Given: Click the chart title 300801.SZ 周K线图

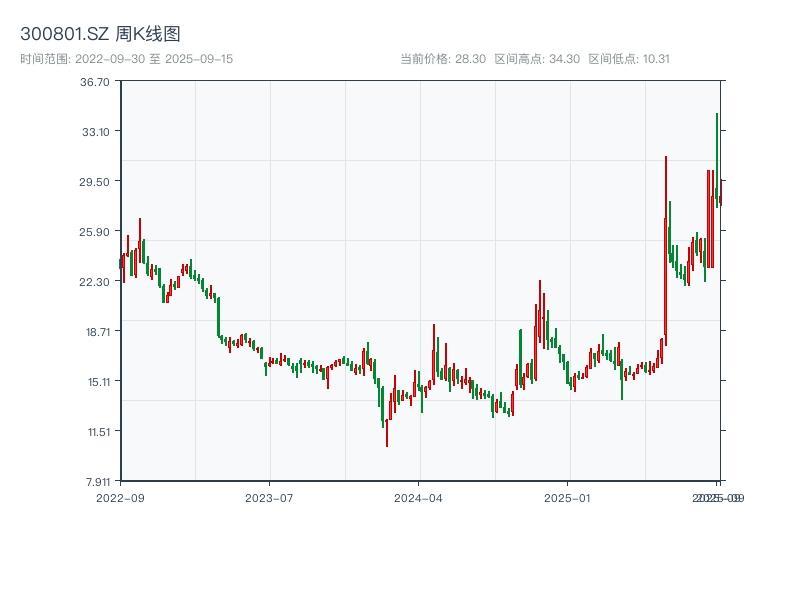Looking at the screenshot, I should pyautogui.click(x=100, y=34).
